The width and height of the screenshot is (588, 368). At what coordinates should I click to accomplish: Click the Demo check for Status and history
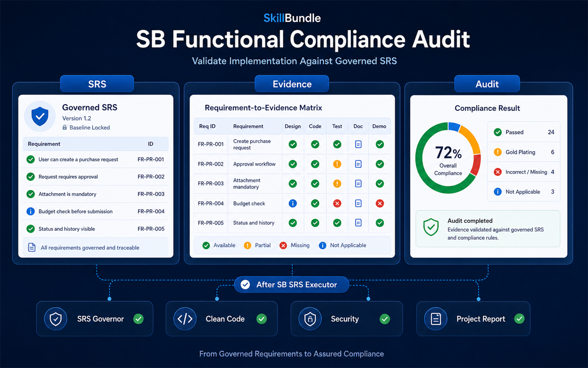[x=380, y=223]
